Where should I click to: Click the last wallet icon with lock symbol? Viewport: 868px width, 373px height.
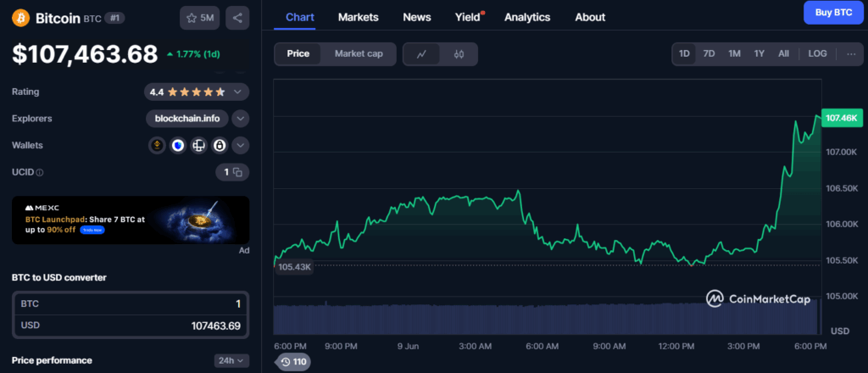pyautogui.click(x=219, y=145)
